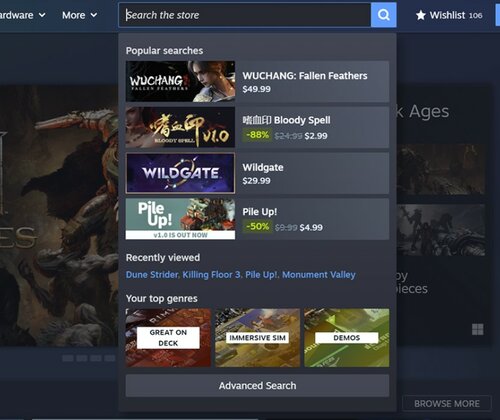
Task: Open the Wishlist 106 link
Action: coord(449,15)
